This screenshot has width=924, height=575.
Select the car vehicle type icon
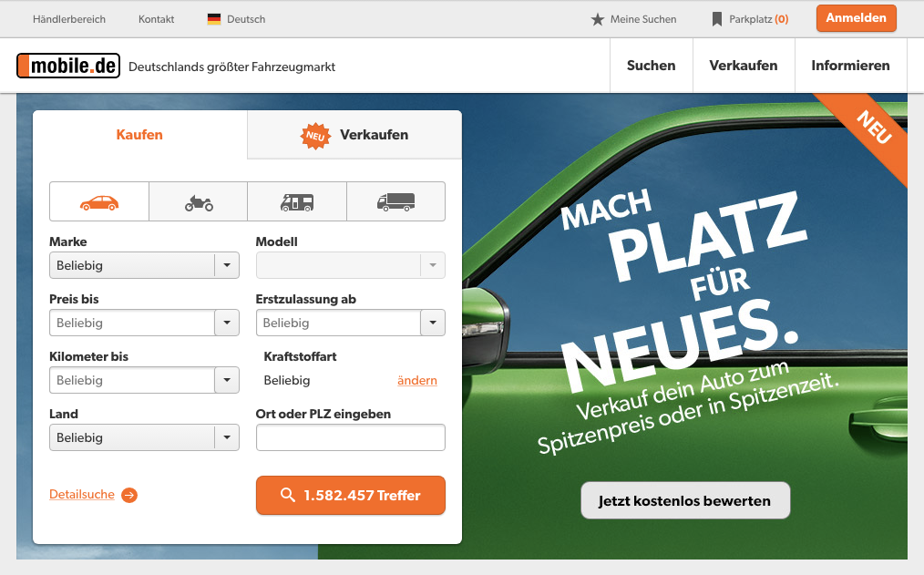(x=99, y=202)
